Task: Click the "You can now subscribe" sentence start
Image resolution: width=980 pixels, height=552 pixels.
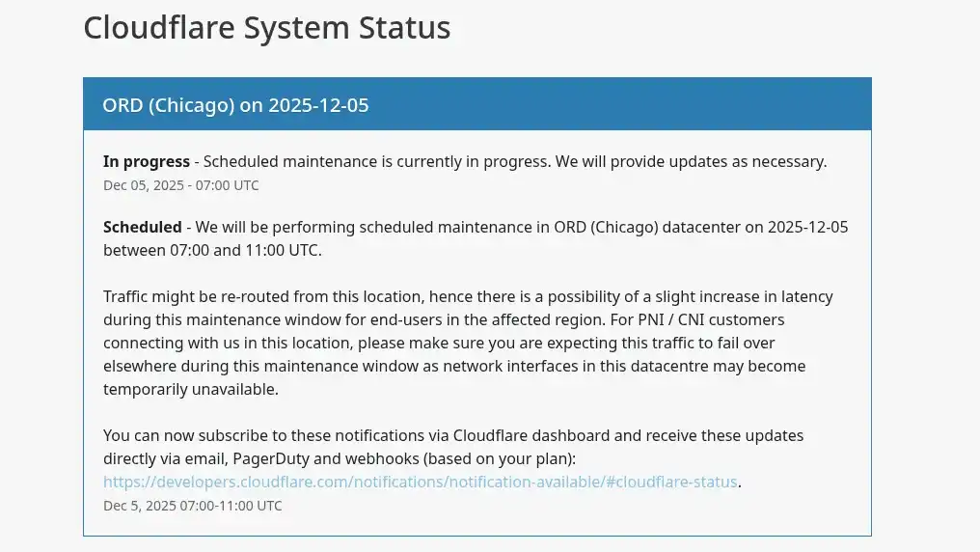Action: [183, 435]
